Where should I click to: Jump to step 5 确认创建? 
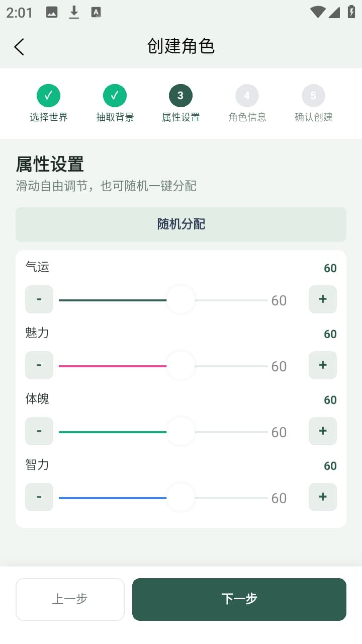[x=313, y=96]
